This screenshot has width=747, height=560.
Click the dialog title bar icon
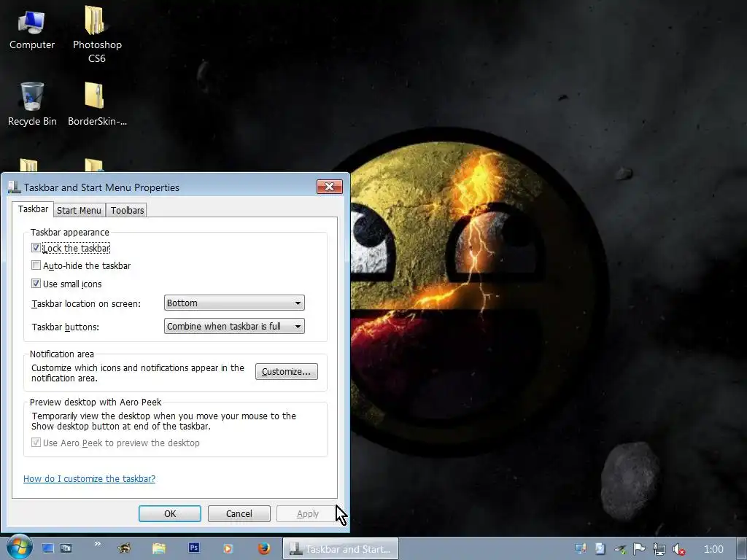pos(14,187)
